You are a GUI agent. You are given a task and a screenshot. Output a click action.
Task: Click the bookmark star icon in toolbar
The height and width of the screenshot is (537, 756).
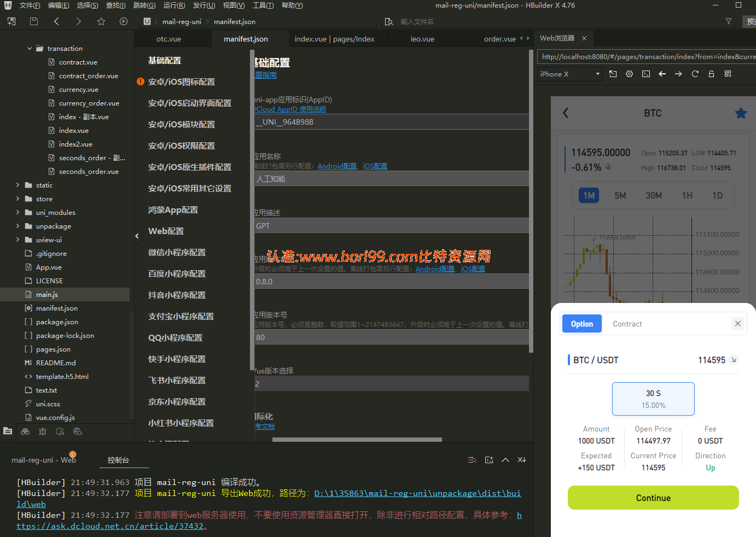tap(101, 21)
